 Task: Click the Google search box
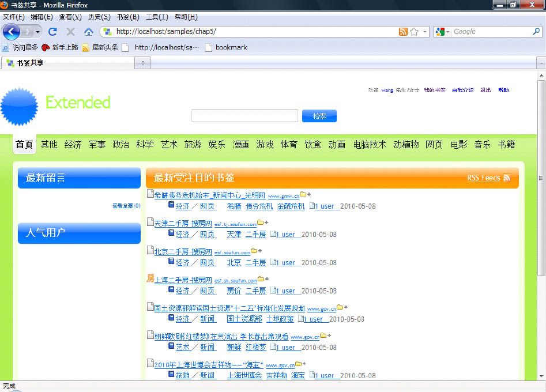(491, 32)
